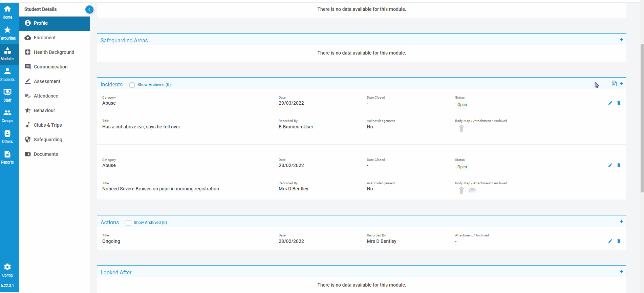Screen dimensions: 644x293
Task: Click the Incidents section heading
Action: coord(111,84)
